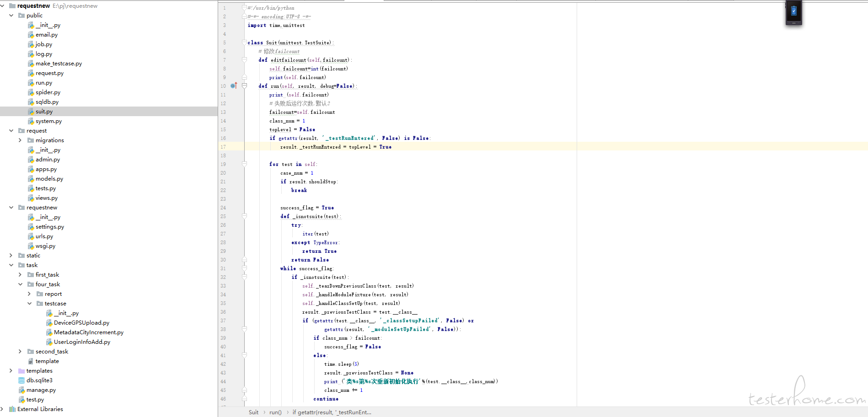This screenshot has height=417, width=868.
Task: Click the spider.py file icon
Action: pyautogui.click(x=31, y=92)
